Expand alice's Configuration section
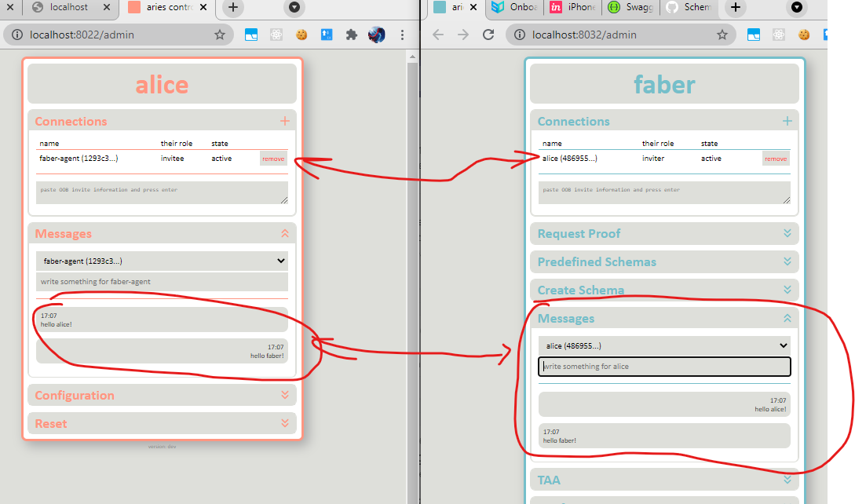855x504 pixels. (285, 395)
